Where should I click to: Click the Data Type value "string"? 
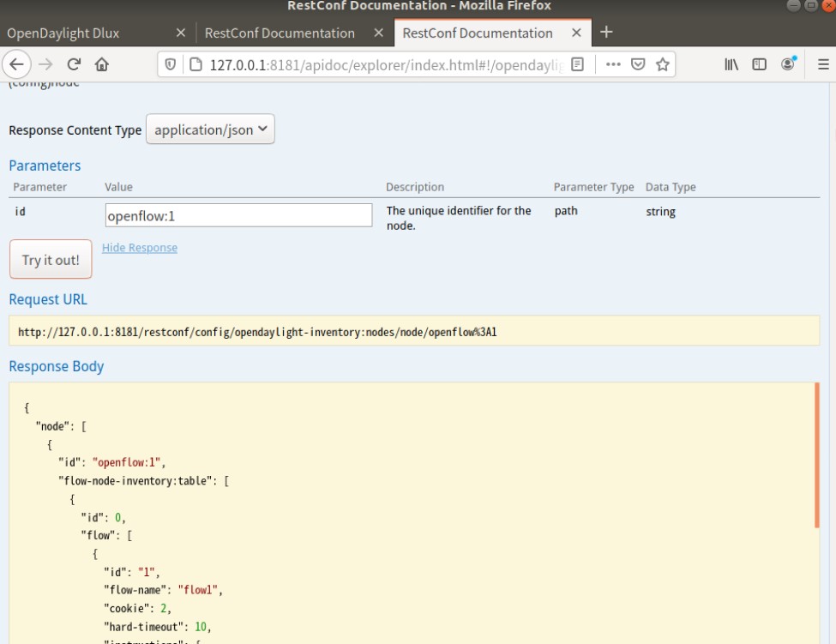660,212
